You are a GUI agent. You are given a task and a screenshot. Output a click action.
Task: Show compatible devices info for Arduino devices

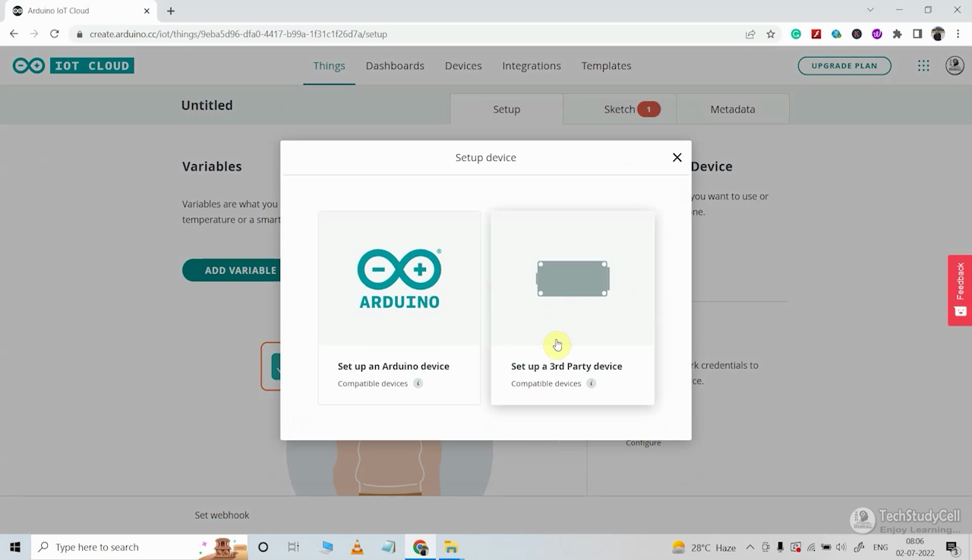point(417,383)
